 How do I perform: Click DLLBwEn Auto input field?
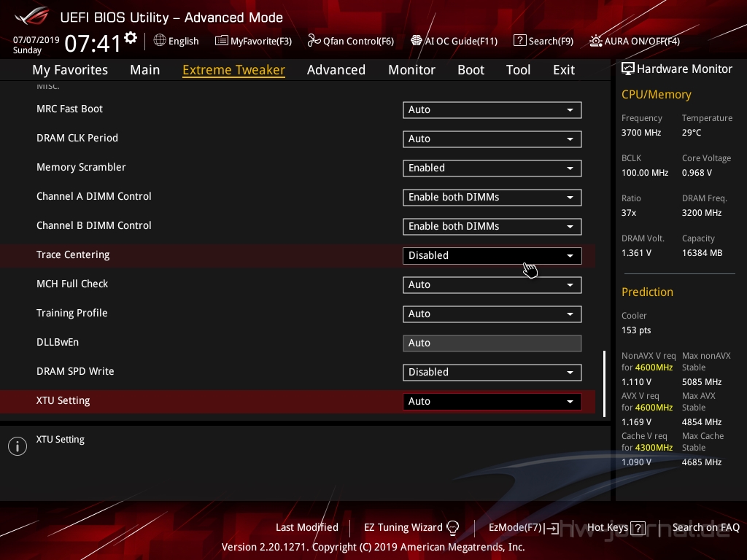coord(492,343)
